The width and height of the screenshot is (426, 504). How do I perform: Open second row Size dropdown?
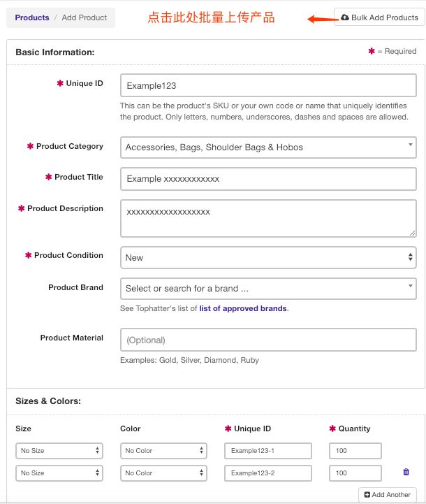click(x=59, y=473)
